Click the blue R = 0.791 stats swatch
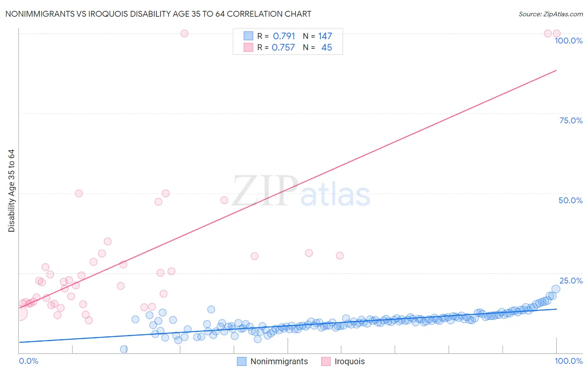This screenshot has height=373, width=588. (x=248, y=36)
